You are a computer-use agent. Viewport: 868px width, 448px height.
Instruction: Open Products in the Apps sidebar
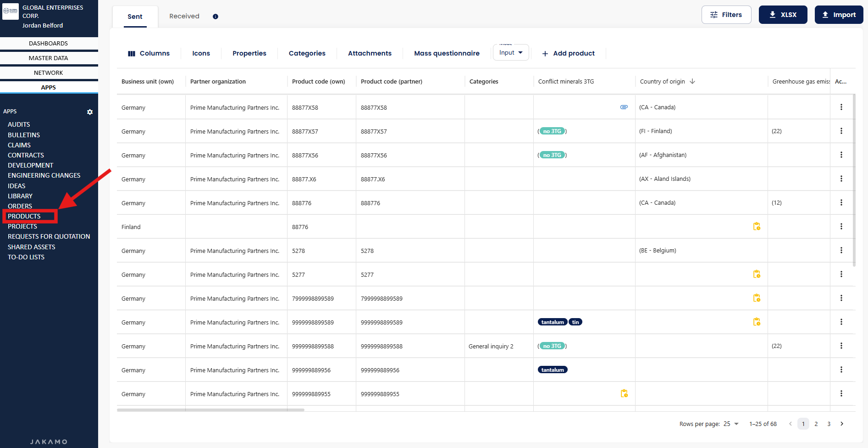pos(24,216)
